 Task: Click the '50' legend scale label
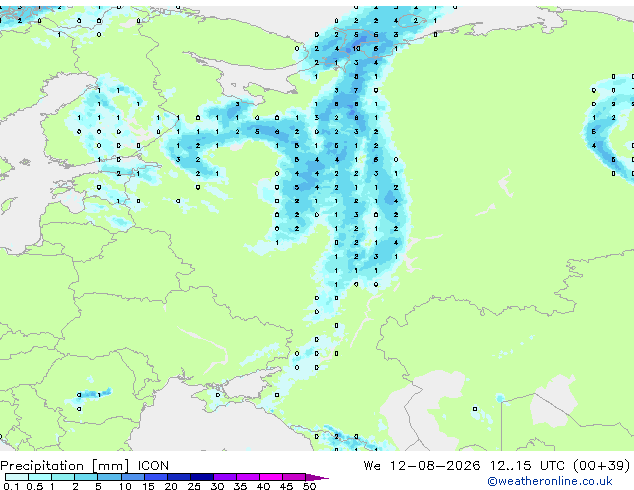click(309, 486)
